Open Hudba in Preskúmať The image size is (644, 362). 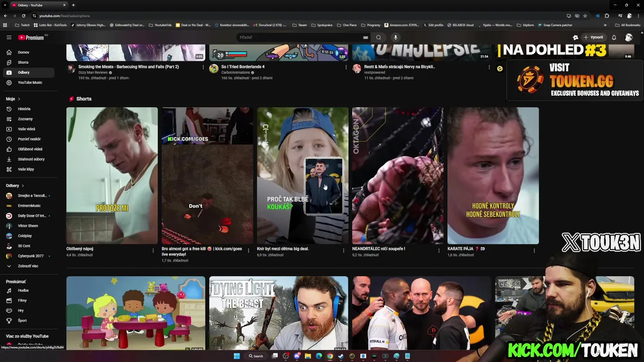pyautogui.click(x=29, y=290)
